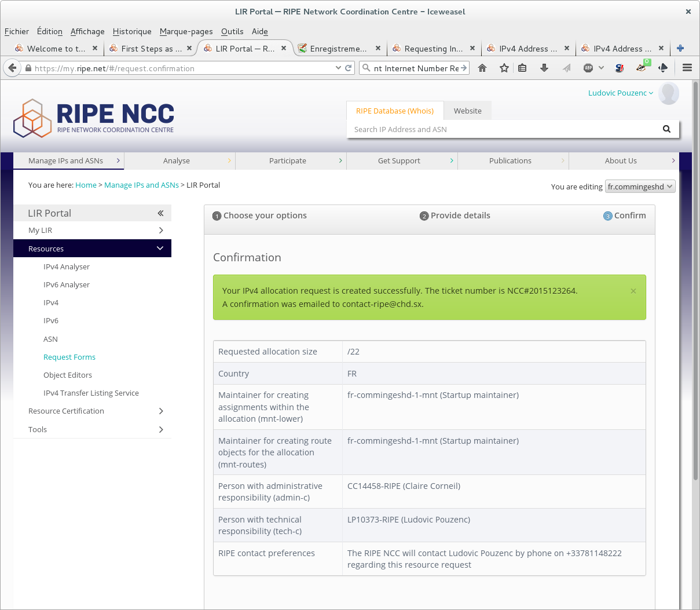The image size is (700, 610).
Task: Click the Home breadcrumb link
Action: pyautogui.click(x=86, y=185)
